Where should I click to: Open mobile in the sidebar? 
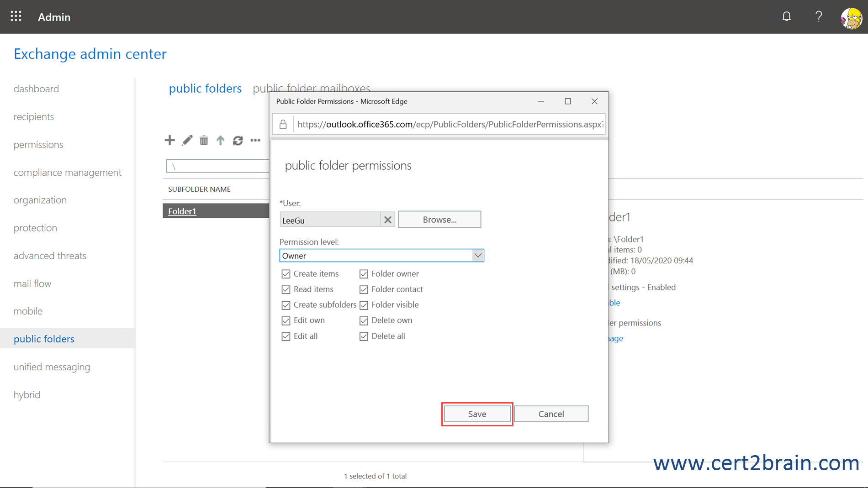[x=28, y=311]
